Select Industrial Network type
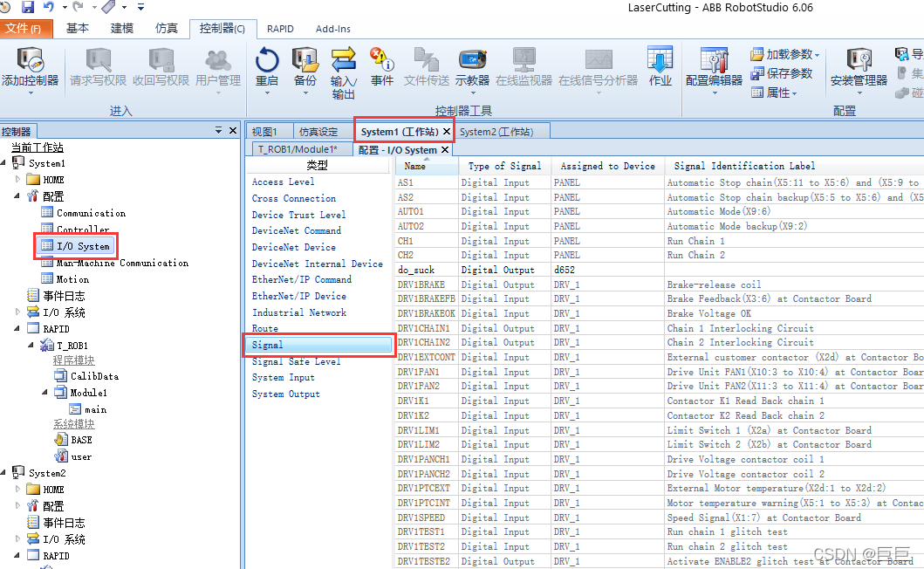The image size is (924, 569). (298, 312)
